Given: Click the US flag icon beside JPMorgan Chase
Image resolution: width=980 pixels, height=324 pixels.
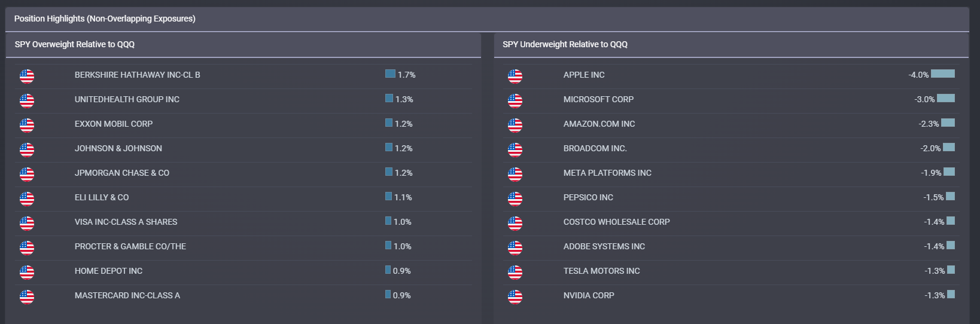Looking at the screenshot, I should [x=27, y=175].
